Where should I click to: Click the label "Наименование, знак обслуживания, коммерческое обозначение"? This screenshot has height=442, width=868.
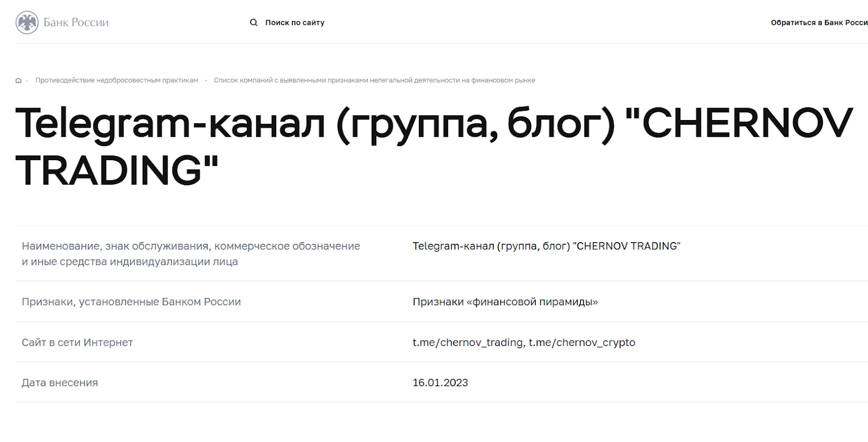click(191, 254)
